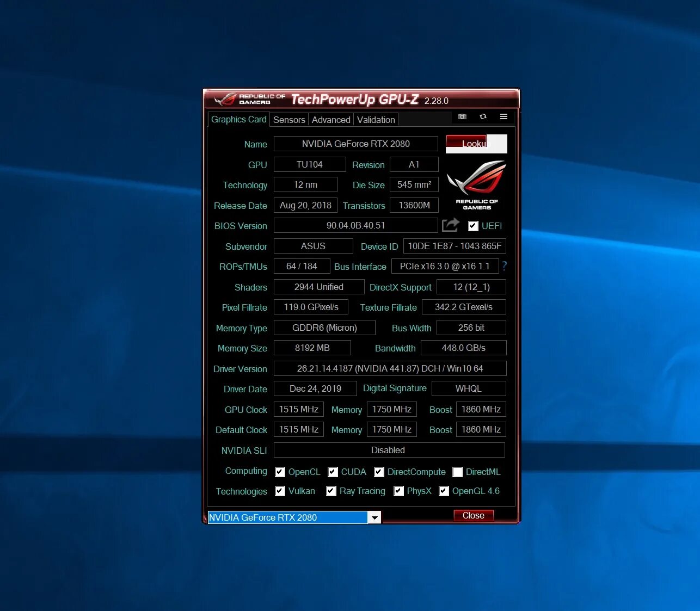Click the Default Clock row Memory 1750 MHz value
The image size is (700, 611).
point(392,429)
